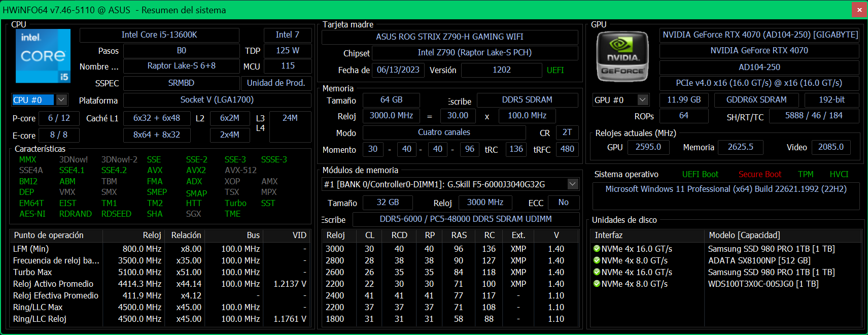Screen dimensions: 868x335
Task: Click the RDSEED feature label
Action: tap(116, 214)
